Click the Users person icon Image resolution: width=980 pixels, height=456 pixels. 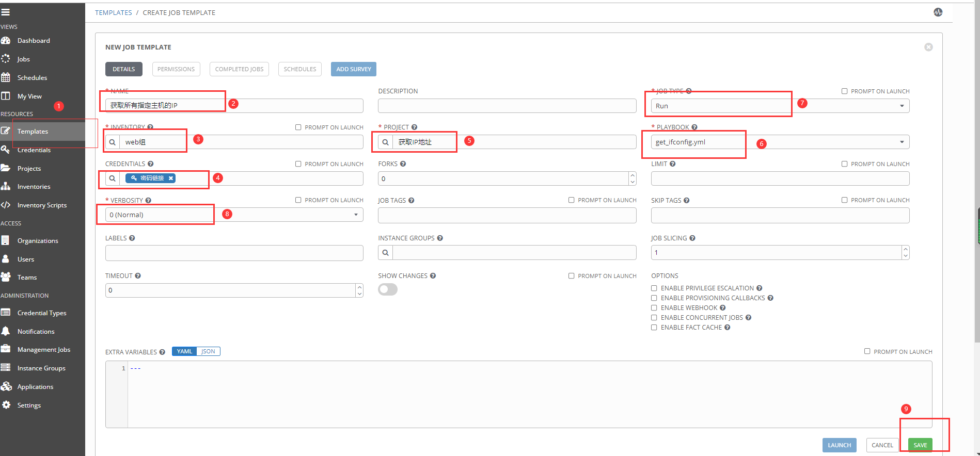[6, 259]
